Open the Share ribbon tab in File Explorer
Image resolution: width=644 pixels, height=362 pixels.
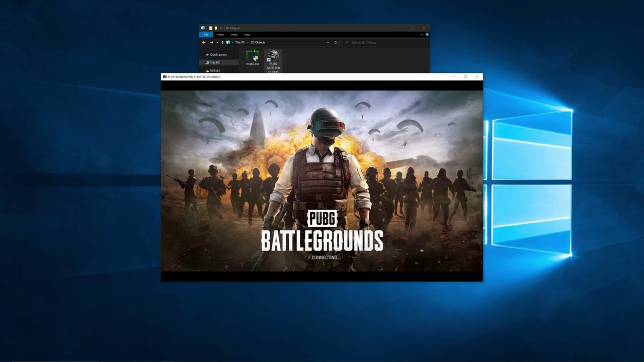(x=234, y=35)
